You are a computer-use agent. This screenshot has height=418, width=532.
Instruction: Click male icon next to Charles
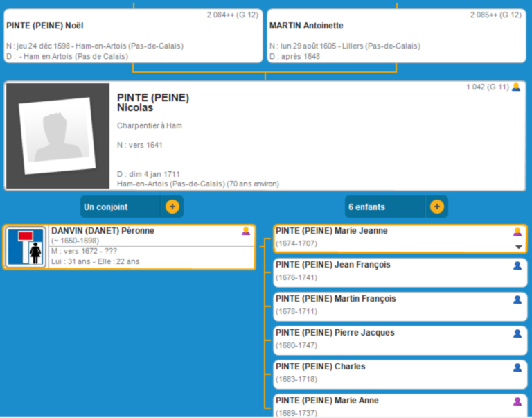[x=517, y=367]
